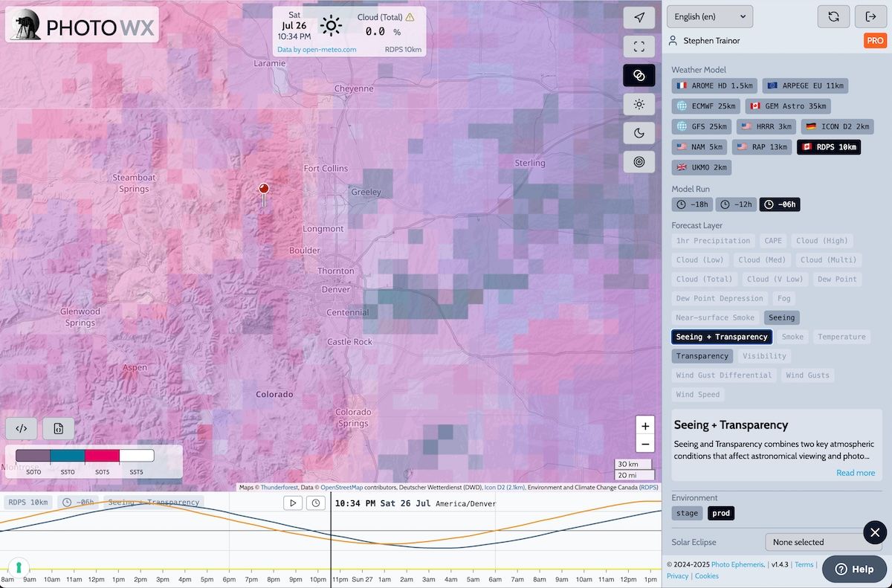Select the ECMWF 25km weather model
The image size is (892, 588).
click(706, 106)
